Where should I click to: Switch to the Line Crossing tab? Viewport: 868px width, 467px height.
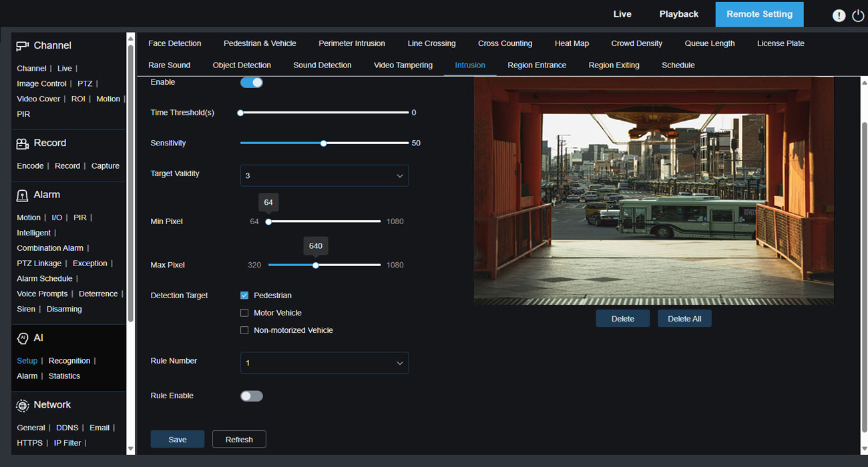click(431, 43)
